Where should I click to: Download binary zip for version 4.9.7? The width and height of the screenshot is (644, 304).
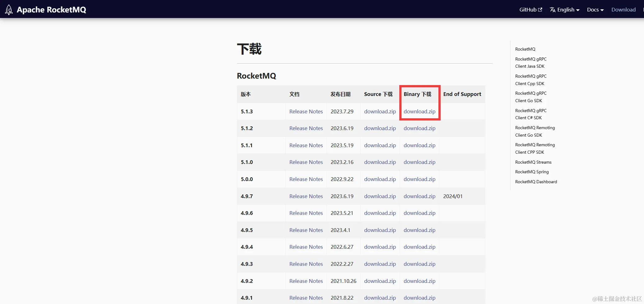420,196
